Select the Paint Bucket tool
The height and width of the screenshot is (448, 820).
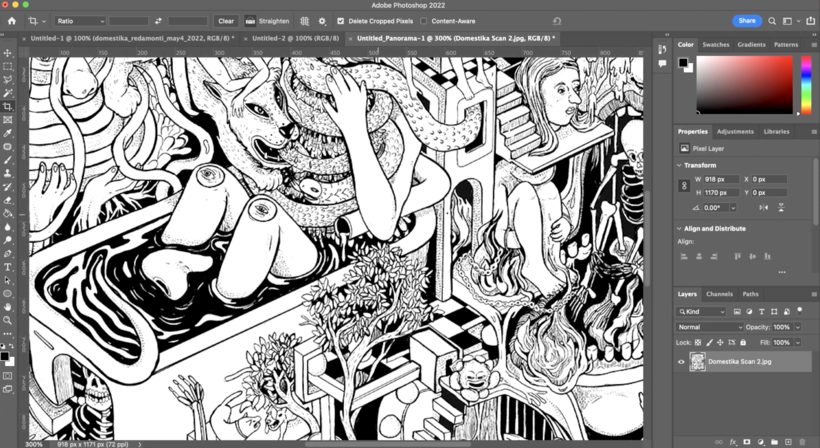(7, 213)
